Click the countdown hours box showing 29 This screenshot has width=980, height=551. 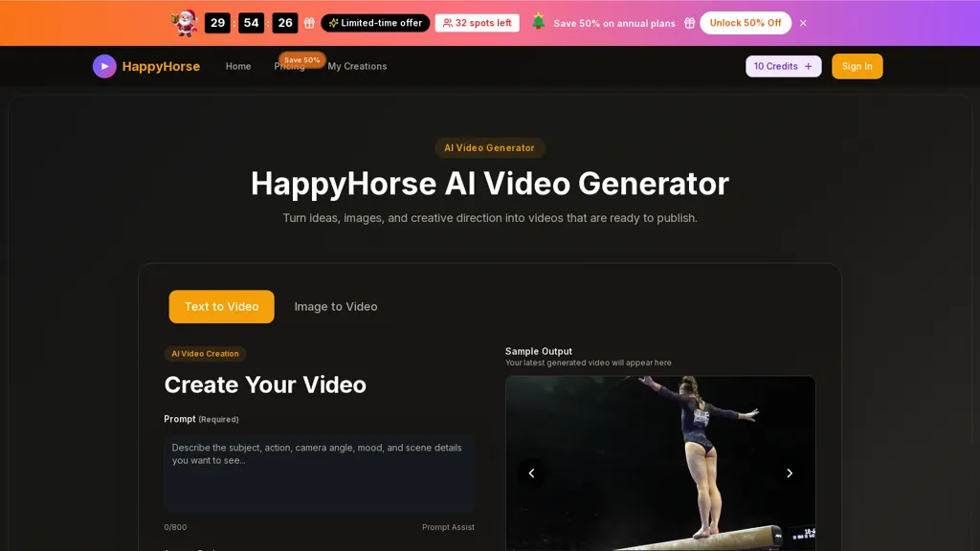point(217,23)
